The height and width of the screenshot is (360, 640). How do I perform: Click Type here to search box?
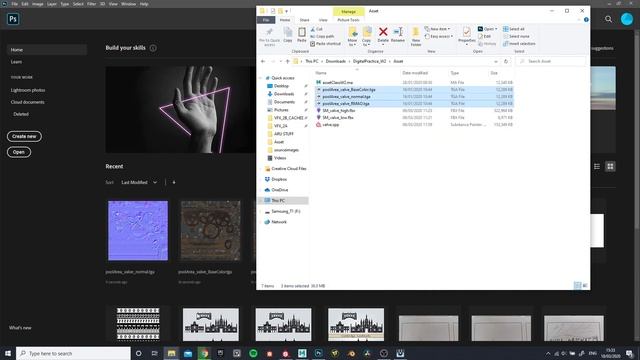(73, 353)
